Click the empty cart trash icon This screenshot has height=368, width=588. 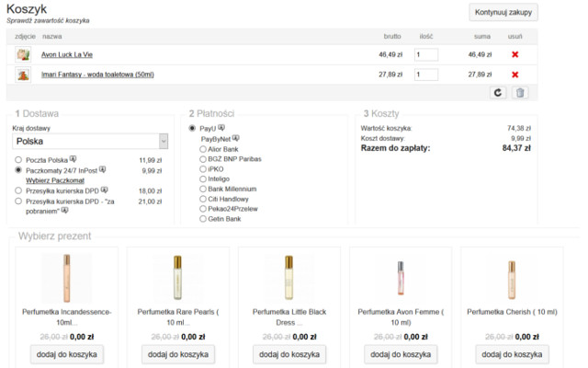click(520, 93)
